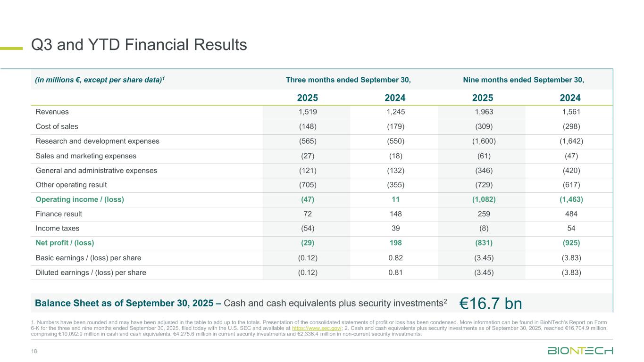Click the Research and development expenses label
Viewport: 644px width, 362px height.
pyautogui.click(x=97, y=141)
